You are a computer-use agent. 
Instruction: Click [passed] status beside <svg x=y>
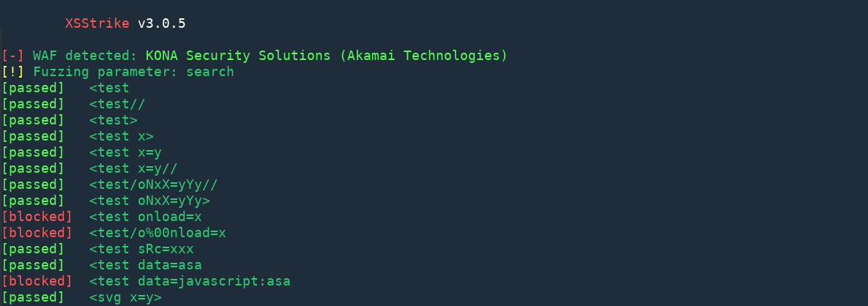point(33,297)
